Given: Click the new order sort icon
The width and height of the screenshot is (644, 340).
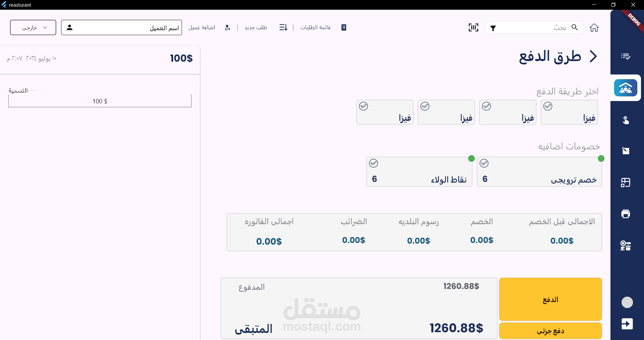Looking at the screenshot, I should (283, 28).
